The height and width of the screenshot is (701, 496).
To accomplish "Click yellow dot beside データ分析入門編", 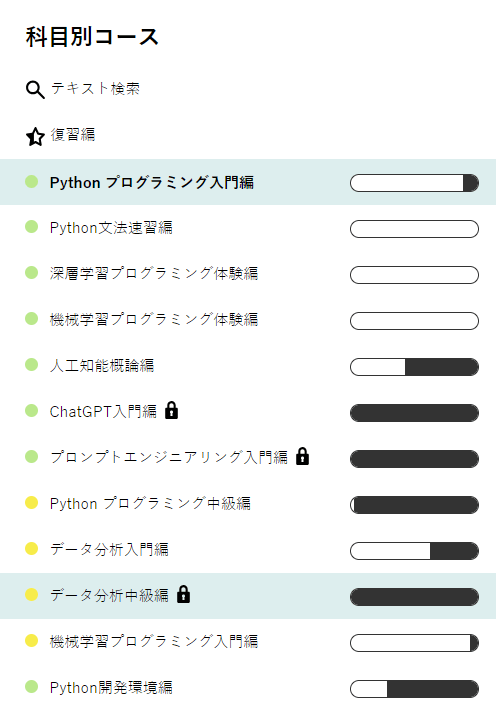I will [31, 548].
